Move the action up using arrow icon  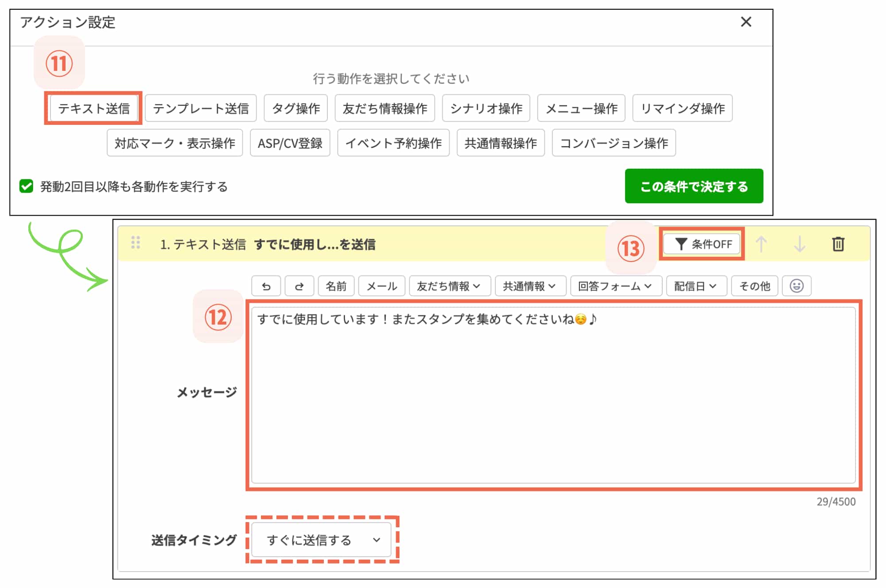pyautogui.click(x=761, y=244)
